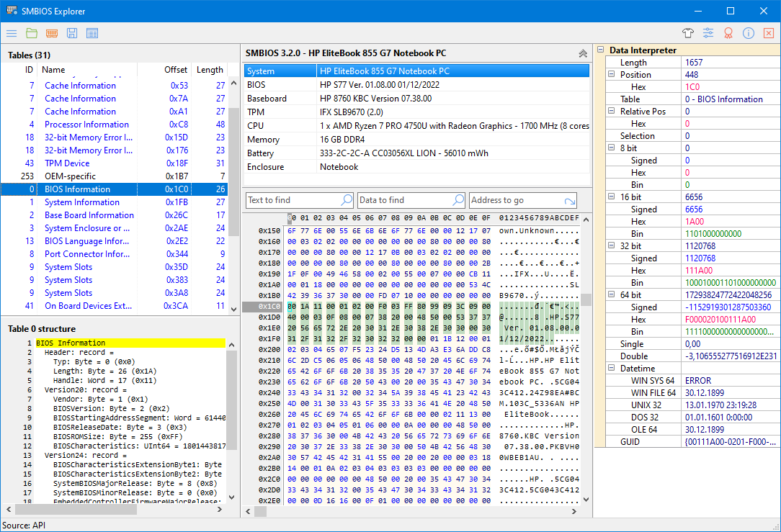This screenshot has width=781, height=532.
Task: Select the Battery summary row
Action: [x=417, y=153]
